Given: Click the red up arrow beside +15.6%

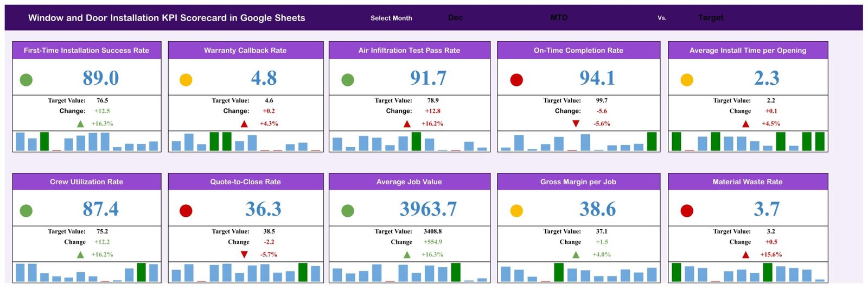Looking at the screenshot, I should point(746,255).
